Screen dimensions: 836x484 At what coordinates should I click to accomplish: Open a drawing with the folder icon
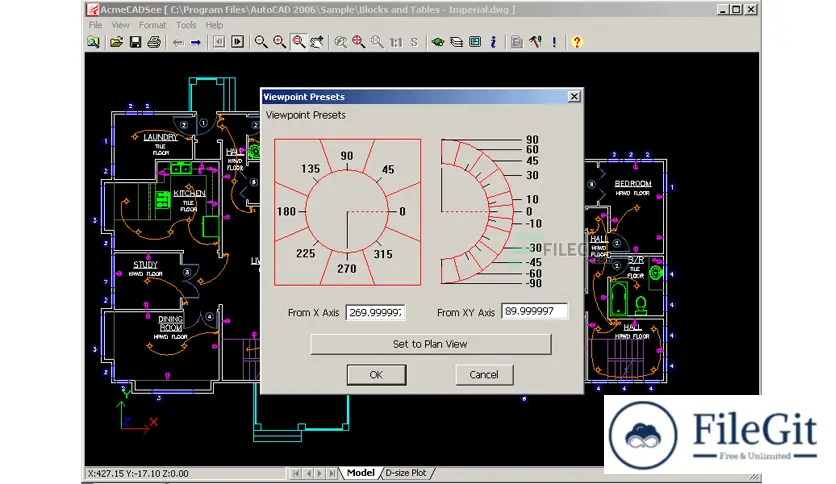pyautogui.click(x=116, y=42)
